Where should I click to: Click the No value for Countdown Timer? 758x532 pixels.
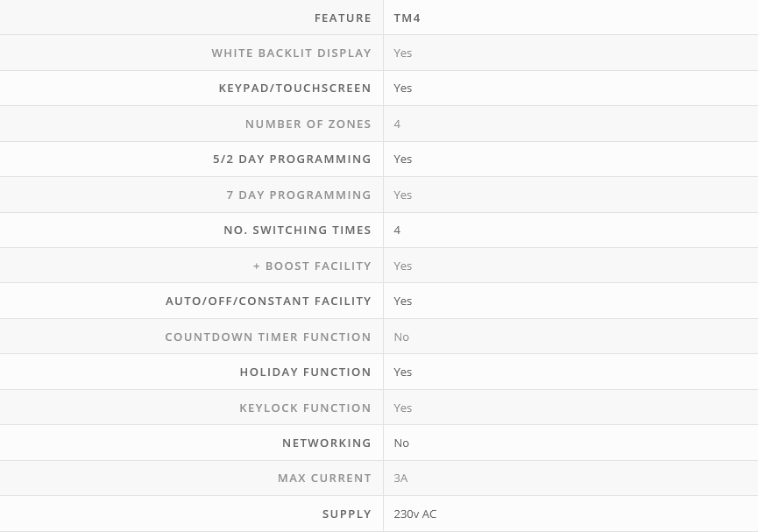401,337
